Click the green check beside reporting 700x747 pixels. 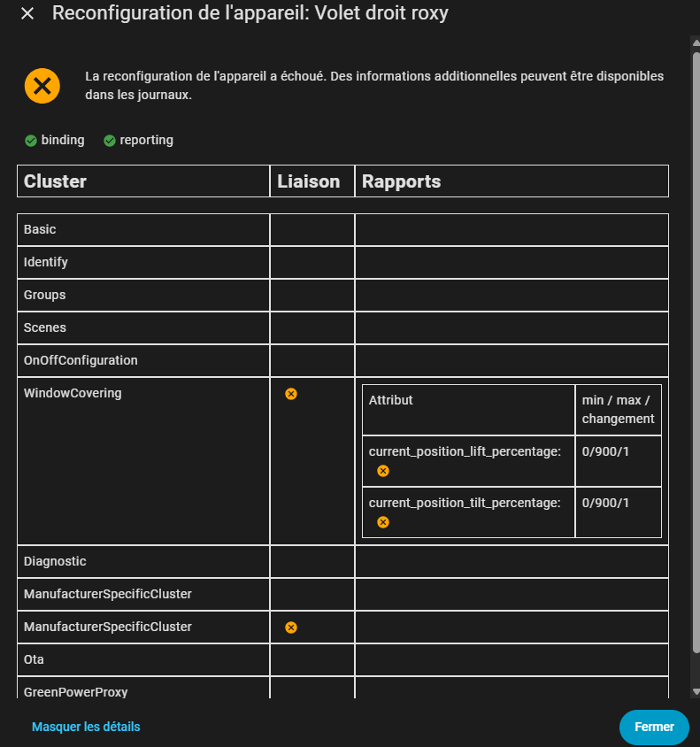click(x=110, y=141)
